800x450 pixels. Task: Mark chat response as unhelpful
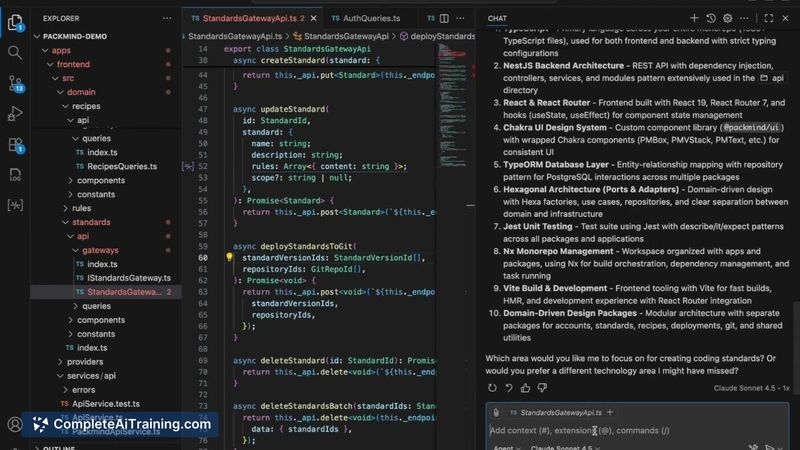tap(542, 388)
